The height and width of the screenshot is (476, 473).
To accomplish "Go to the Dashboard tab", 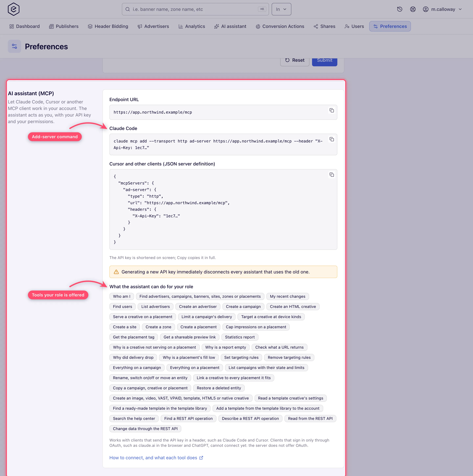I will point(24,26).
